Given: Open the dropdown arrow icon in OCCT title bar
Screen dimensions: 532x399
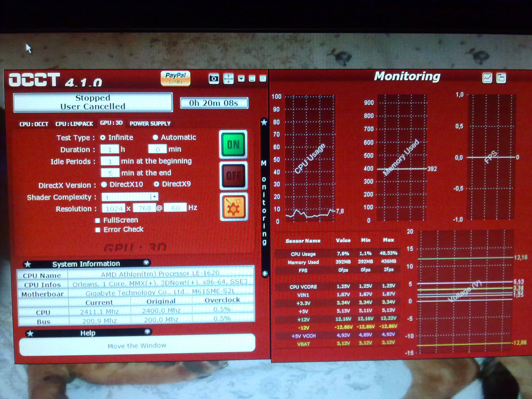Looking at the screenshot, I should 241,79.
